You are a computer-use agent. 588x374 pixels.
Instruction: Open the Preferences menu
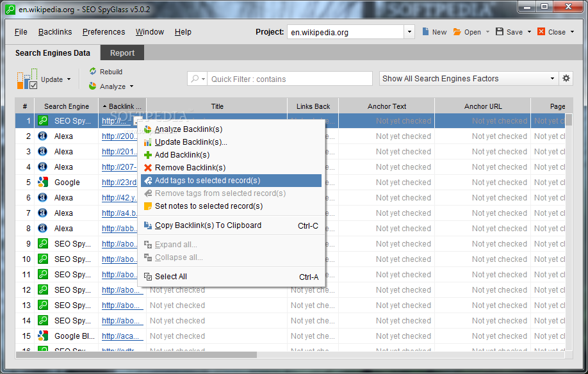click(x=104, y=32)
